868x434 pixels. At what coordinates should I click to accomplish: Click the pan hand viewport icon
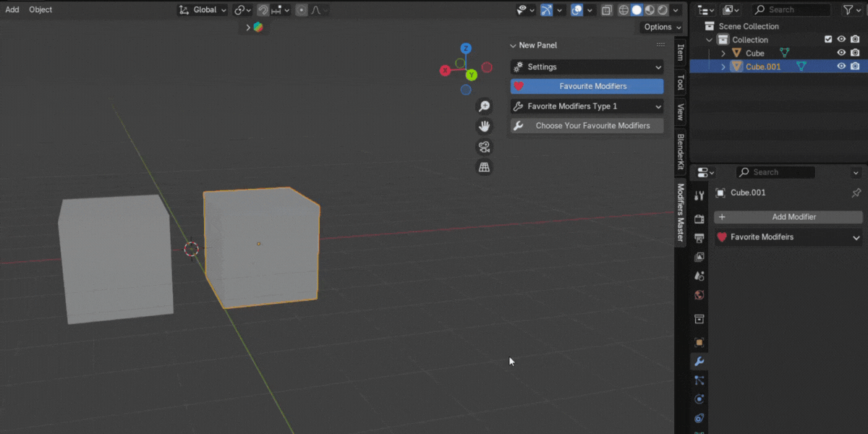484,127
